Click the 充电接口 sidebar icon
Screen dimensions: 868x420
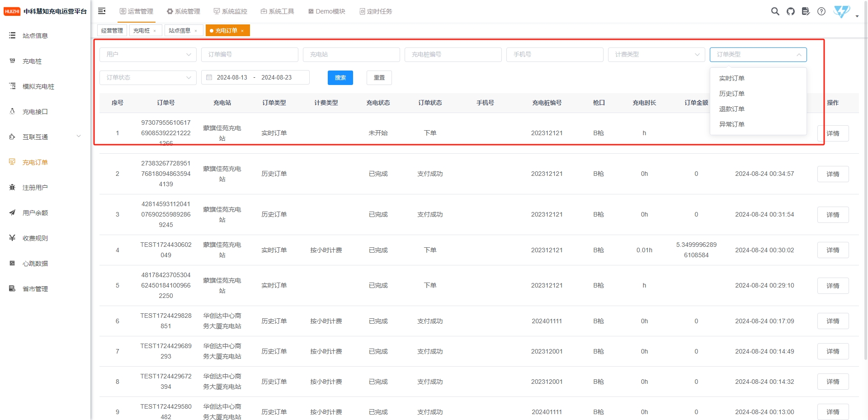[12, 111]
